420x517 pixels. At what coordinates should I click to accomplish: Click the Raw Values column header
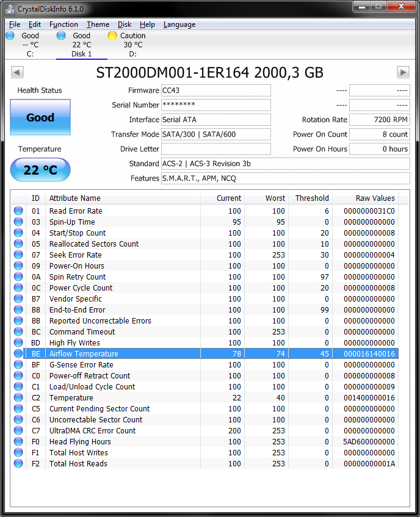point(365,198)
